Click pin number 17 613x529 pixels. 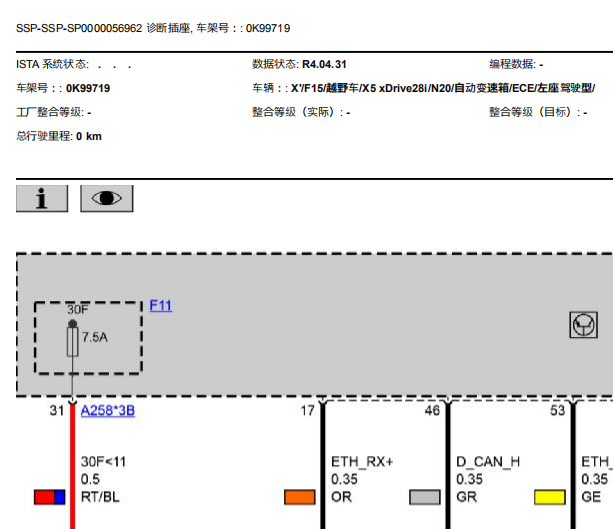pyautogui.click(x=307, y=411)
